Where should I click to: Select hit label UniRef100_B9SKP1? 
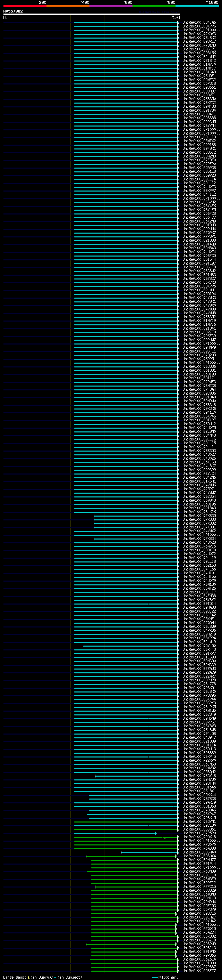coord(199,49)
